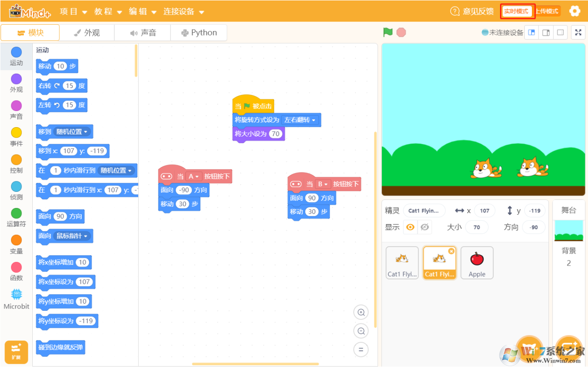Reset the workspace zoom level
The width and height of the screenshot is (588, 367).
[361, 349]
